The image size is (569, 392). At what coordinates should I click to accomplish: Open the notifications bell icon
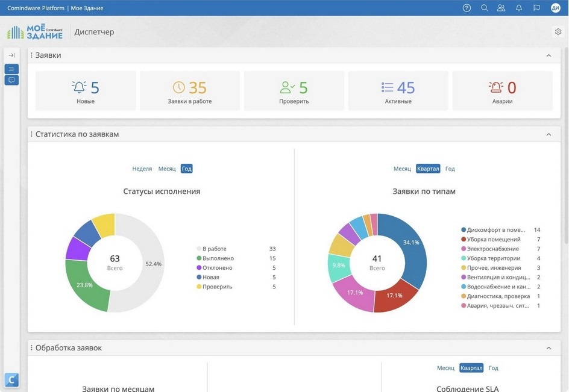coord(518,8)
